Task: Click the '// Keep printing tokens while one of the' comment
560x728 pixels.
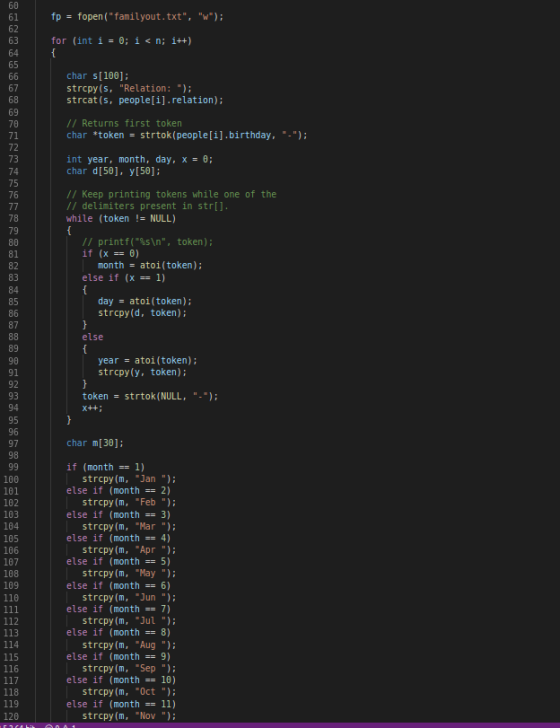Action: coord(171,194)
